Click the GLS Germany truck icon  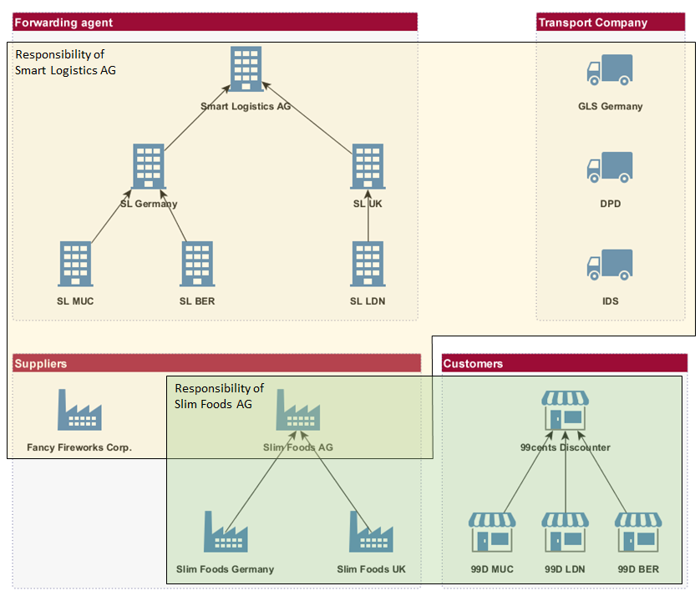click(x=610, y=69)
